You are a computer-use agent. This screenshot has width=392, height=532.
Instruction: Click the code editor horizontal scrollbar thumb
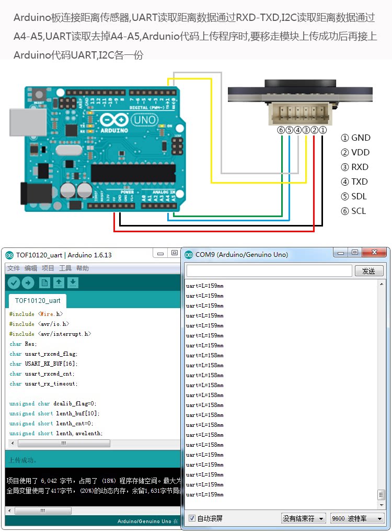[64, 443]
